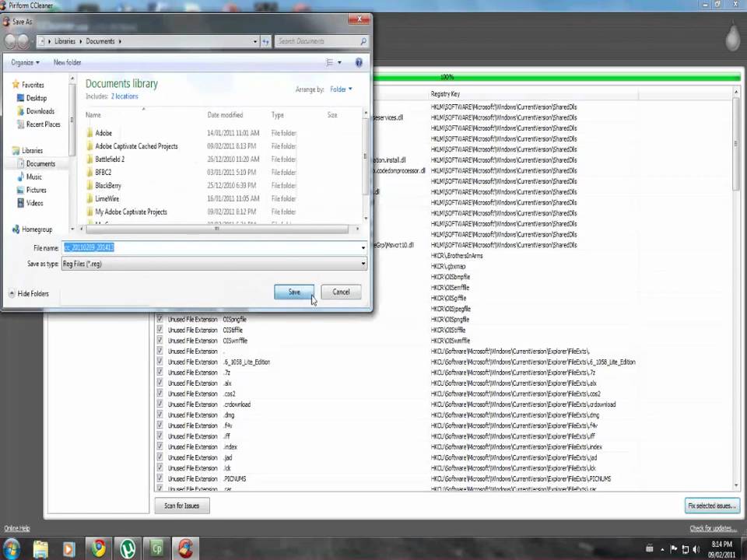Select Videos library in navigation pane

coord(30,203)
